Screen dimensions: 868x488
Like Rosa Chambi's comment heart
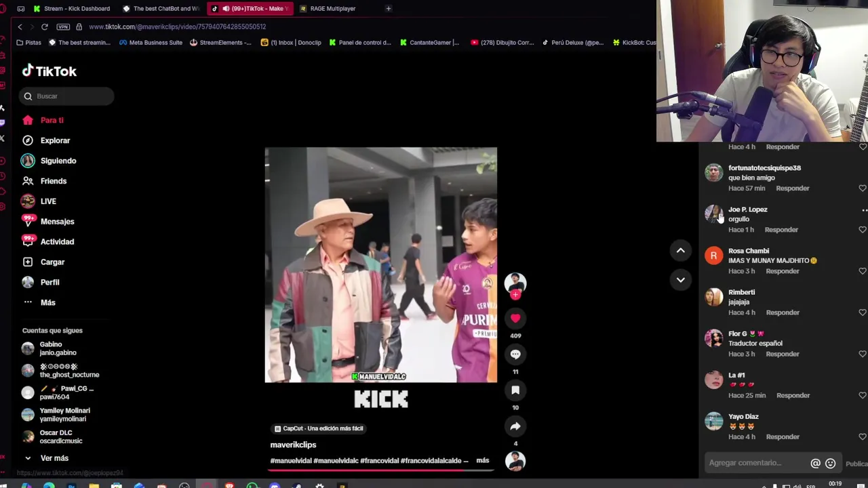coord(863,271)
